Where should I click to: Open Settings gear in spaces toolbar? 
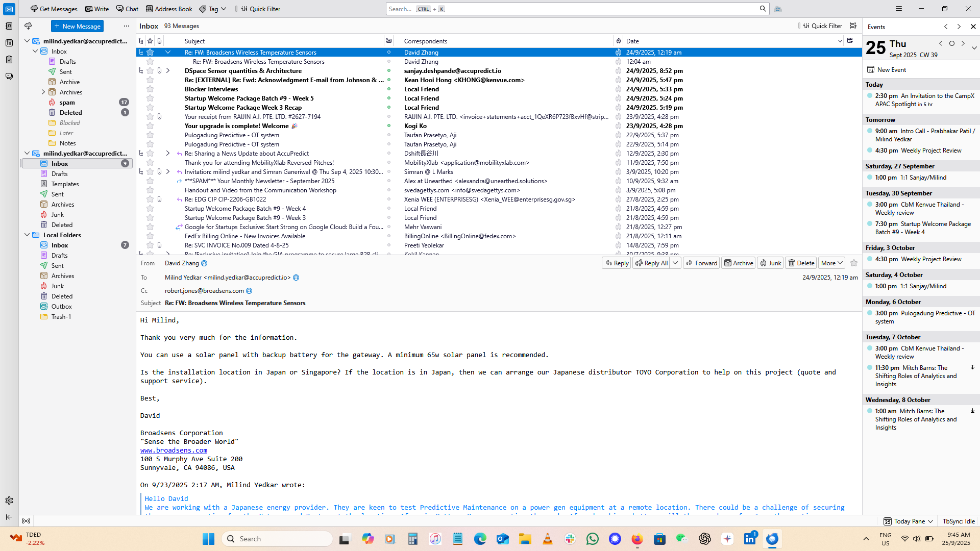9,500
